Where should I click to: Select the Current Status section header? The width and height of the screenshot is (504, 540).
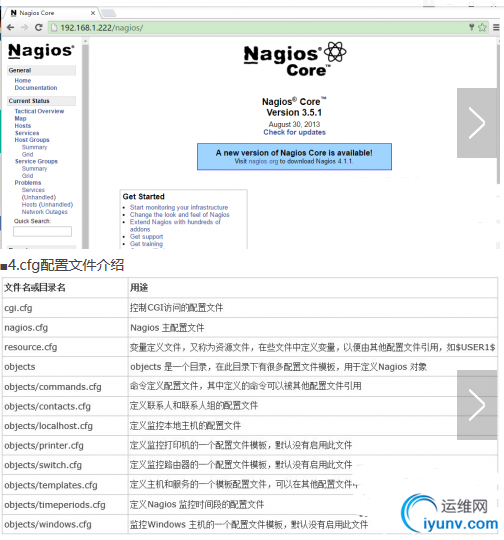click(x=41, y=101)
